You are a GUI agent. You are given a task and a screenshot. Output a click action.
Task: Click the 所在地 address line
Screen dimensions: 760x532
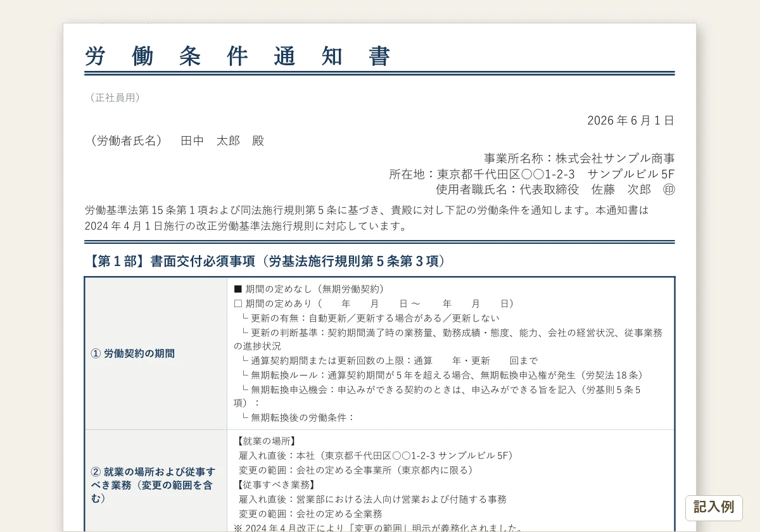[532, 174]
